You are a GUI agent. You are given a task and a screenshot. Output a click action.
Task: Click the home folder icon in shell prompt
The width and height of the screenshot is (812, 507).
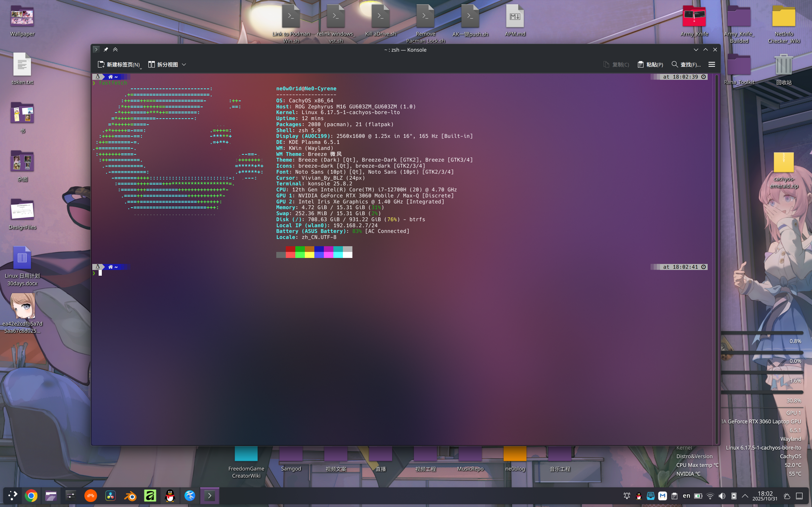click(110, 77)
